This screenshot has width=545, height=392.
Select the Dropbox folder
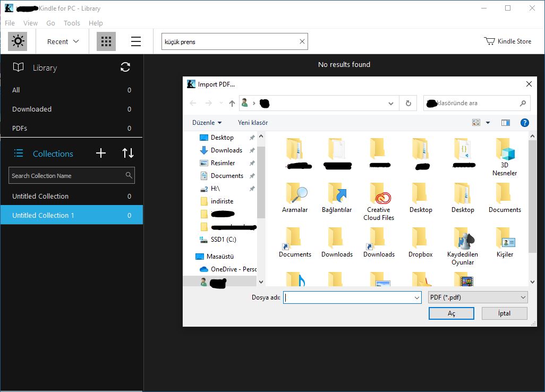[x=421, y=242]
